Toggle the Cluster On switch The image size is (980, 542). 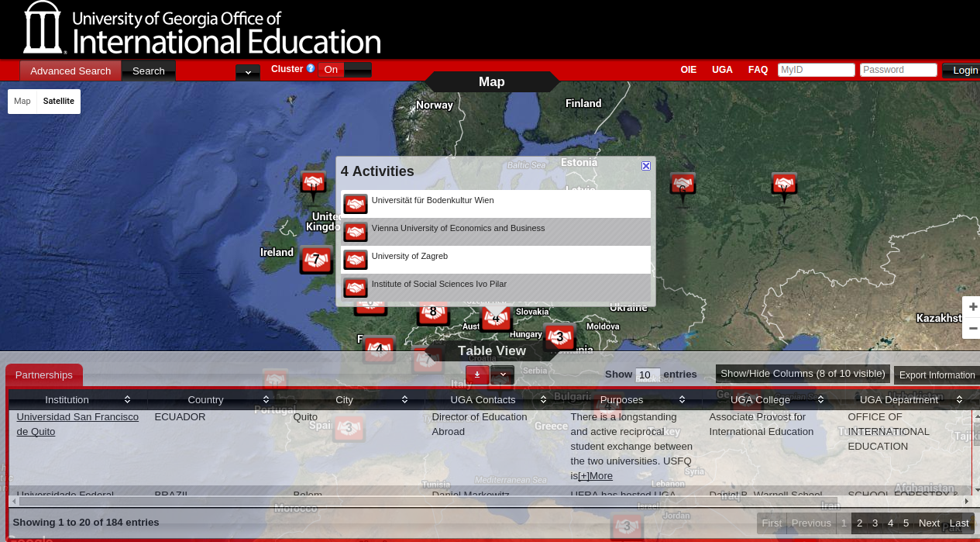[345, 70]
